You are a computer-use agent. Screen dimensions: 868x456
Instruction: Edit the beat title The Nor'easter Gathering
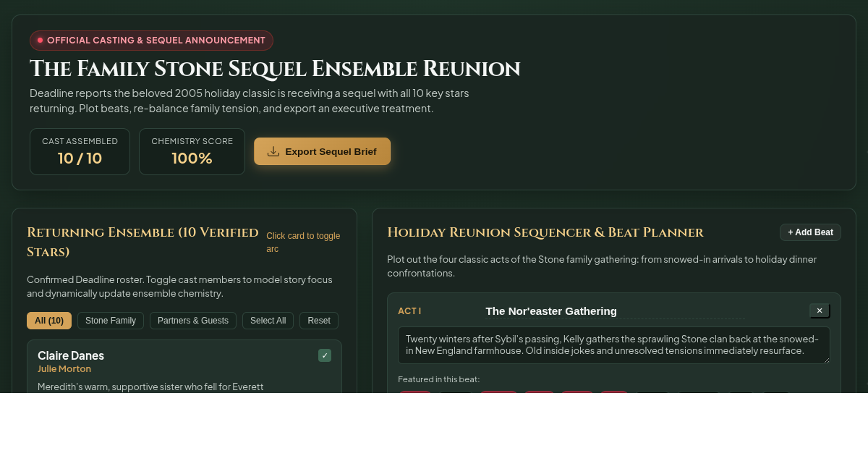[615, 311]
